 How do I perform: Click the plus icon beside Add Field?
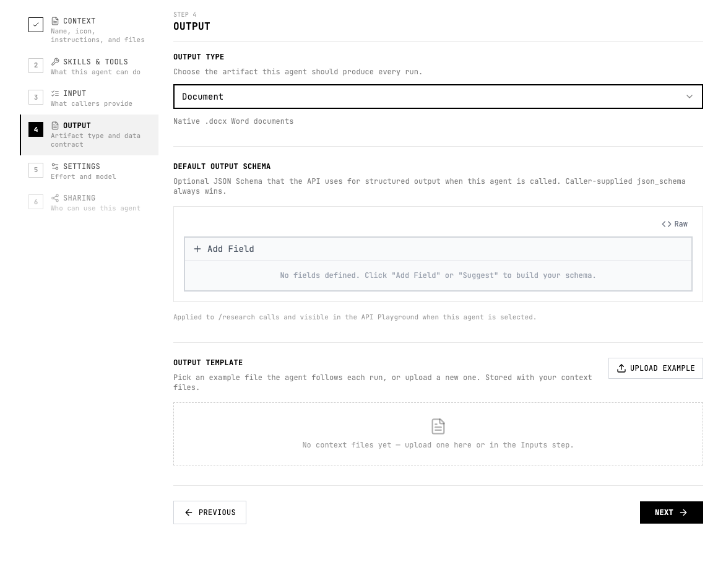(197, 249)
